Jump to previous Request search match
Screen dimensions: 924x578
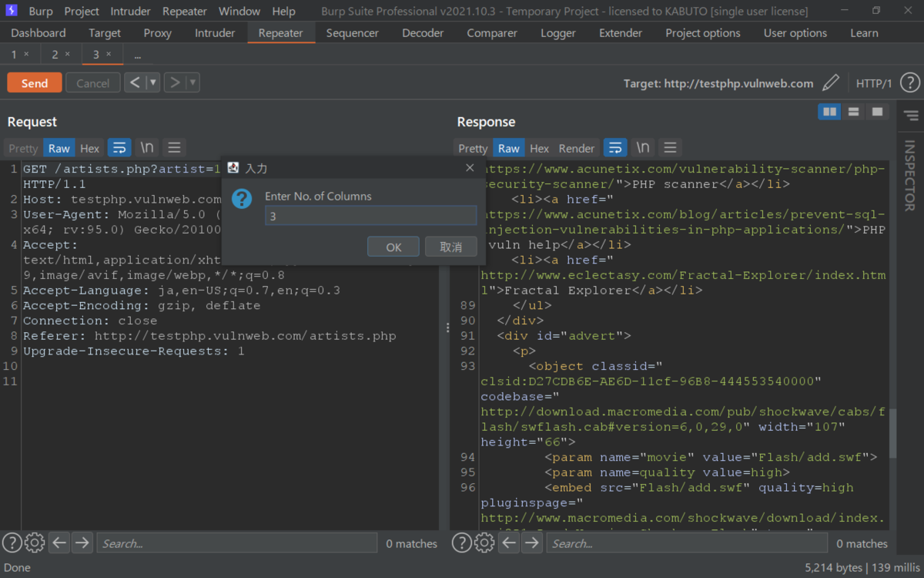(x=59, y=543)
